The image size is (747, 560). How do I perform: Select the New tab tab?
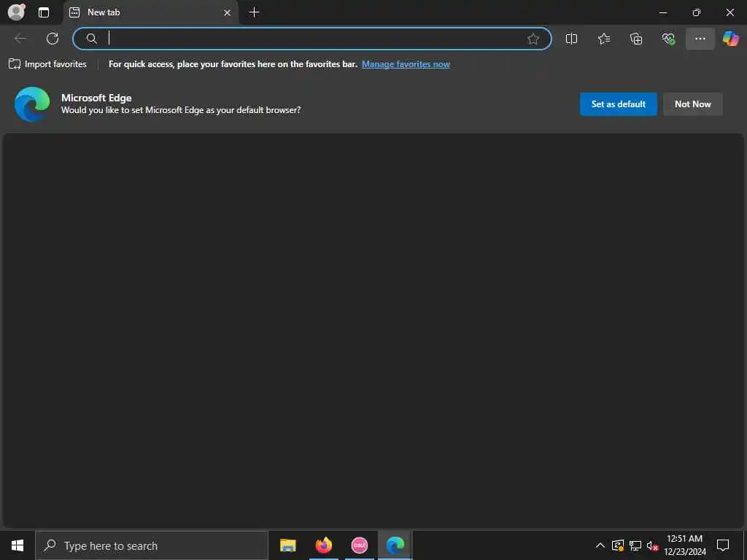(x=150, y=12)
